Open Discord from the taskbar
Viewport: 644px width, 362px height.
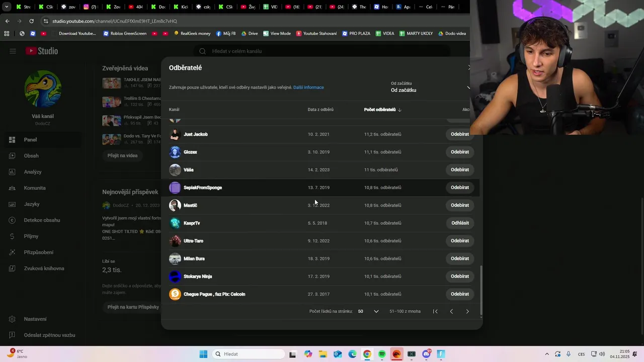426,354
